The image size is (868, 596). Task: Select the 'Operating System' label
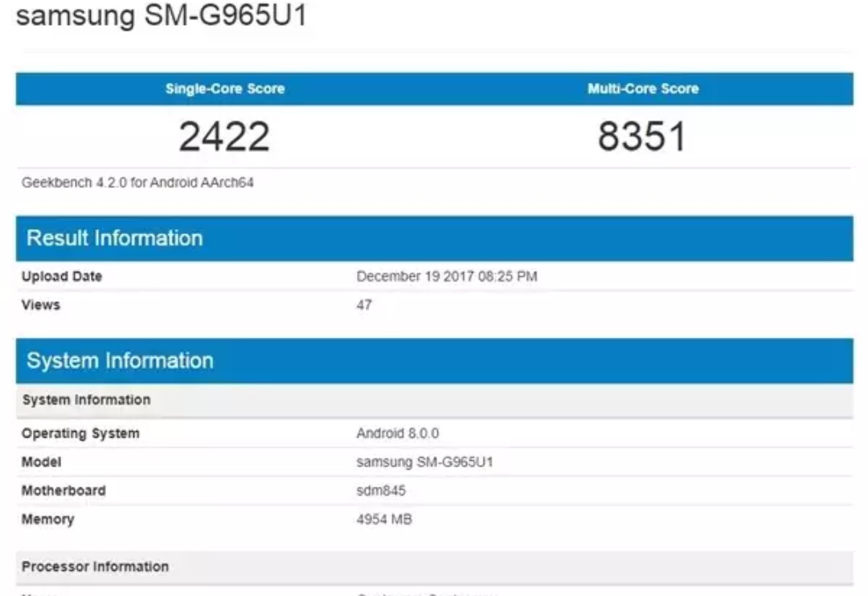80,434
